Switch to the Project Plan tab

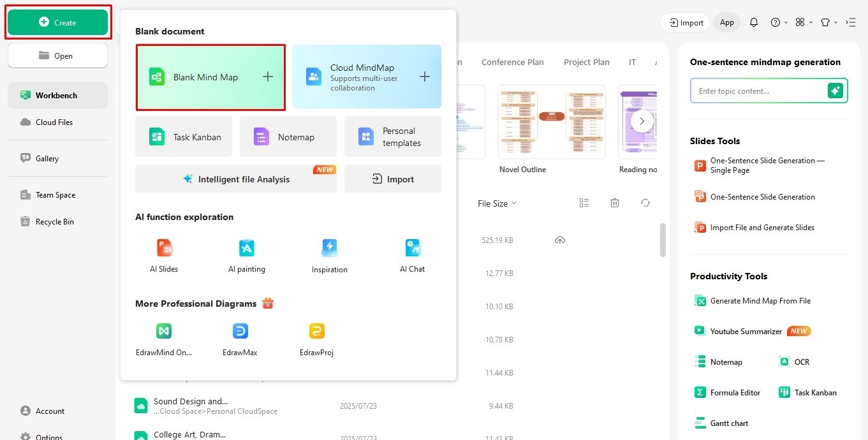pyautogui.click(x=587, y=62)
